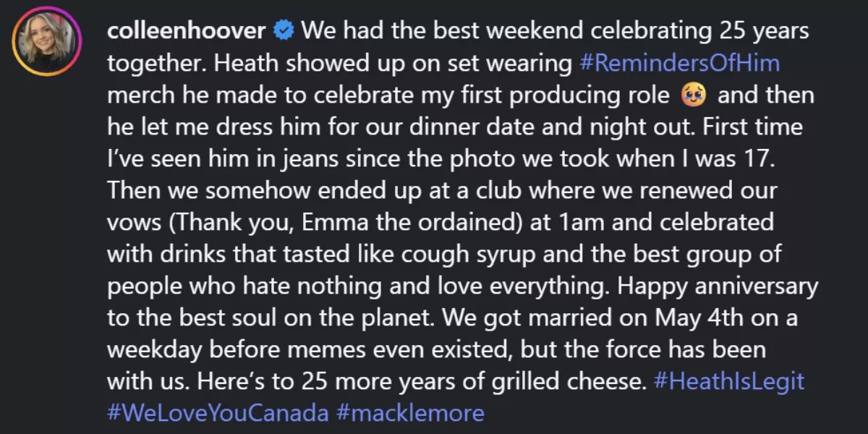Visit the #macklemore hashtag page

[410, 413]
